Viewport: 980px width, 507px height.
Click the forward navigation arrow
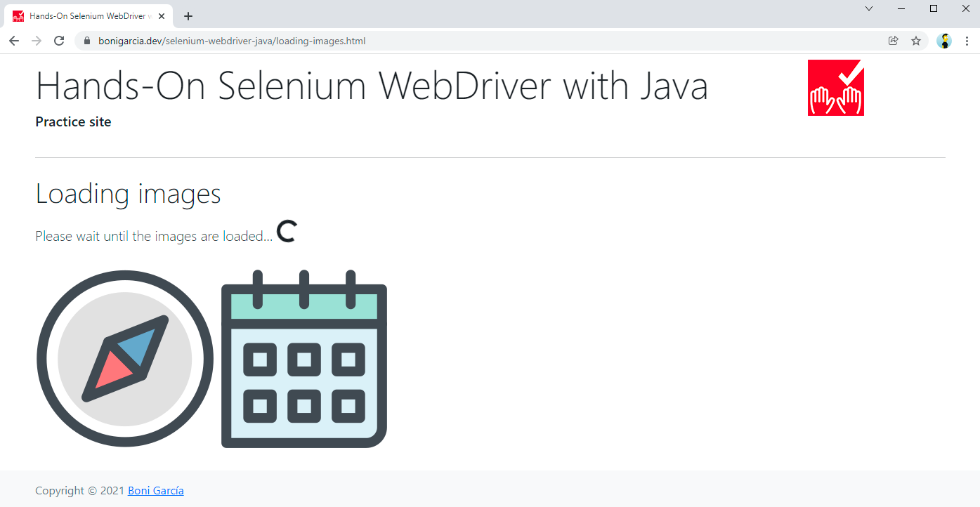(37, 41)
